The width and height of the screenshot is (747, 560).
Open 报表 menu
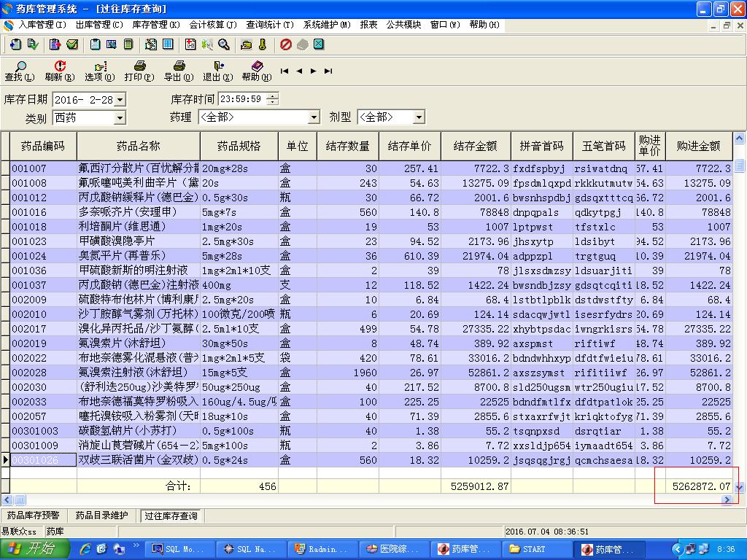pos(368,25)
